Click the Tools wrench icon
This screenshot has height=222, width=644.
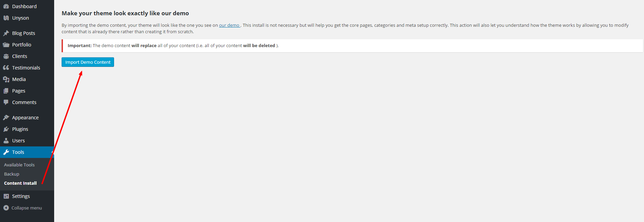pos(6,152)
